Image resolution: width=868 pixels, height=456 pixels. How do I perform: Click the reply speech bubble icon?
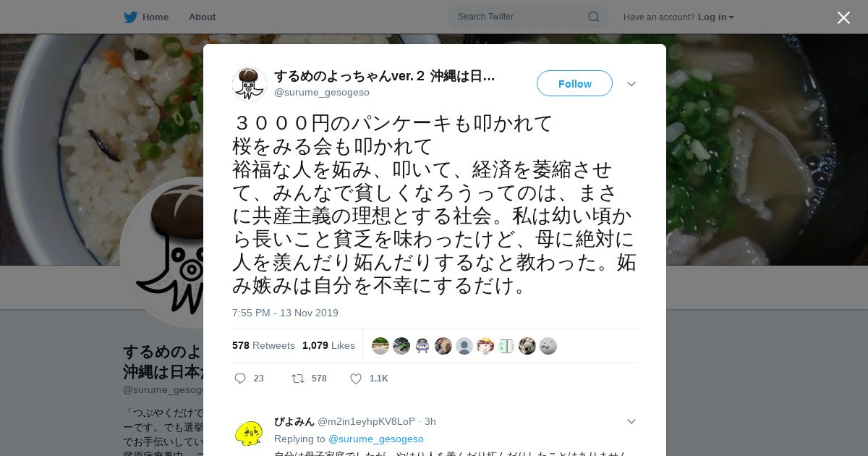pos(240,379)
